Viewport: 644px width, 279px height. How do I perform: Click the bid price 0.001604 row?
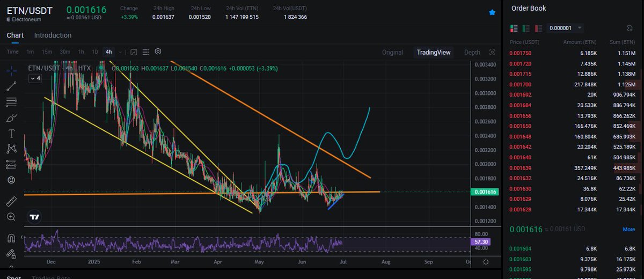pos(573,249)
